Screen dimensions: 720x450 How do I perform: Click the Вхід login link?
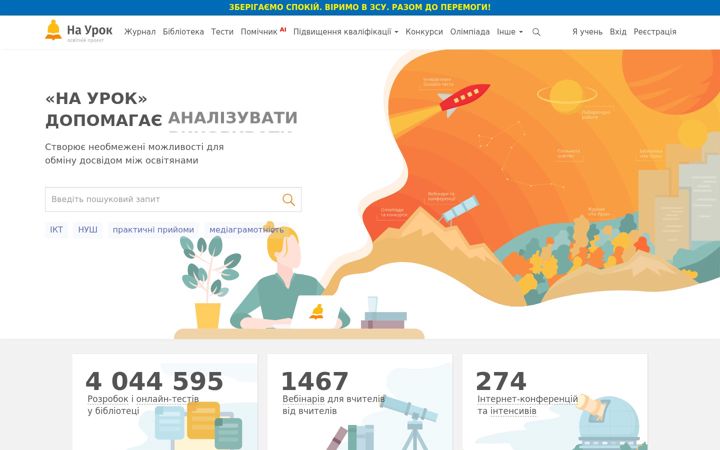tap(618, 32)
